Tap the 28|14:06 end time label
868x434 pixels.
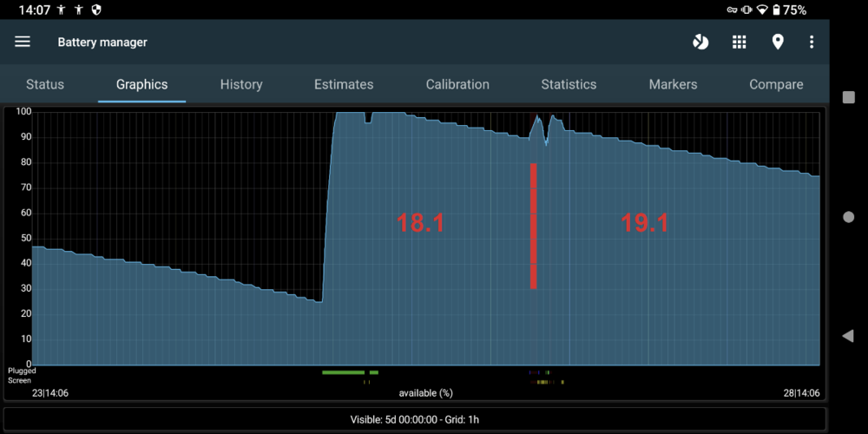click(801, 393)
